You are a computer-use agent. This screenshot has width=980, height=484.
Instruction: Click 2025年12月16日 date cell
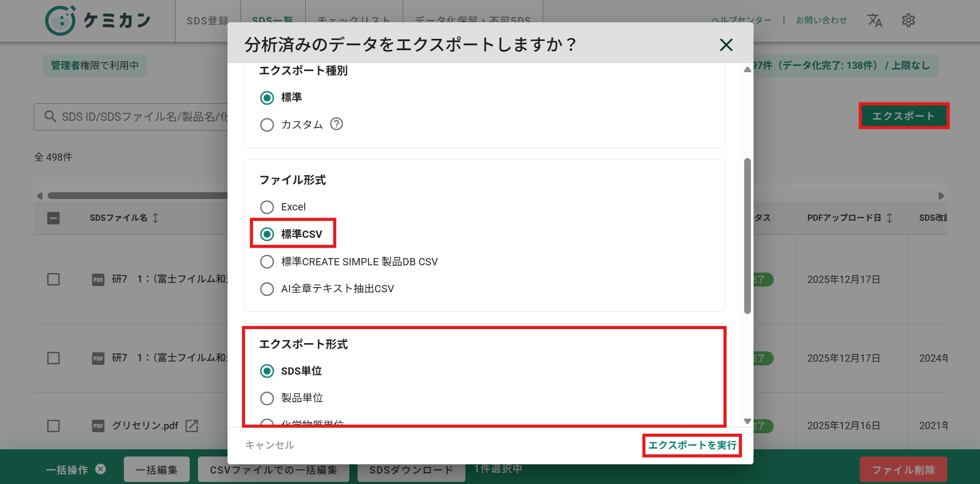pyautogui.click(x=844, y=425)
